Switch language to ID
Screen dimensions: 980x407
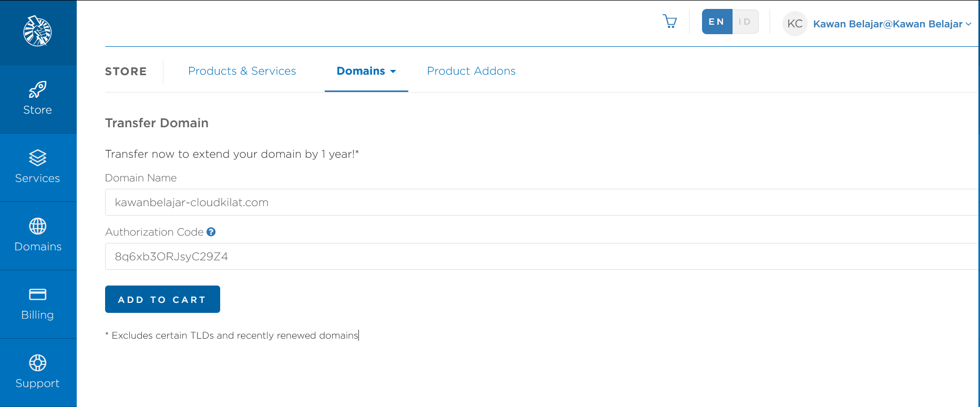745,22
